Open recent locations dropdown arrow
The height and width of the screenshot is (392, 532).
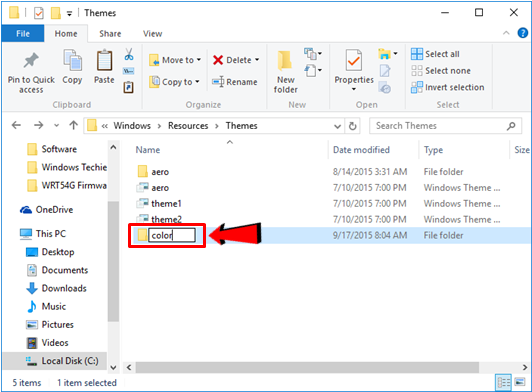point(56,126)
